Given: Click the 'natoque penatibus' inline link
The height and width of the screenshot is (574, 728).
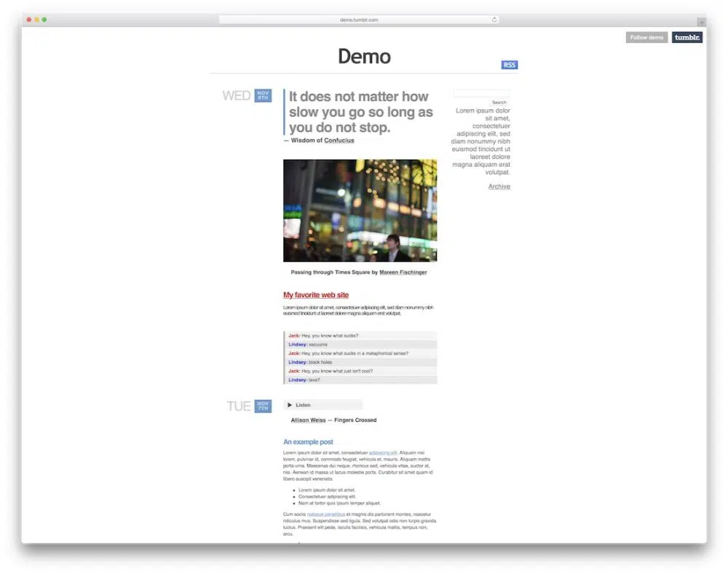Looking at the screenshot, I should coord(325,514).
